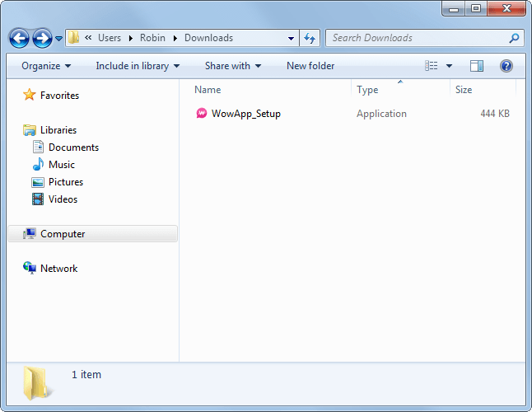Open Help with the question mark icon

click(x=506, y=66)
